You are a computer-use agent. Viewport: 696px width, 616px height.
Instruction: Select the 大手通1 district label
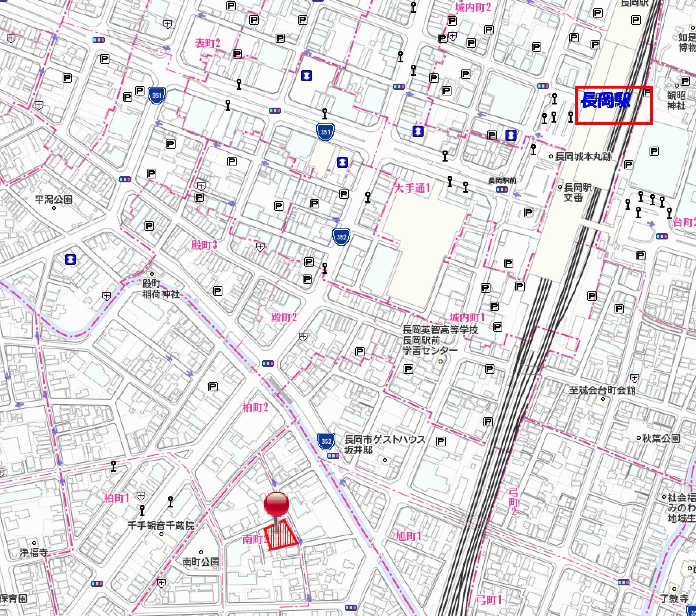(412, 188)
